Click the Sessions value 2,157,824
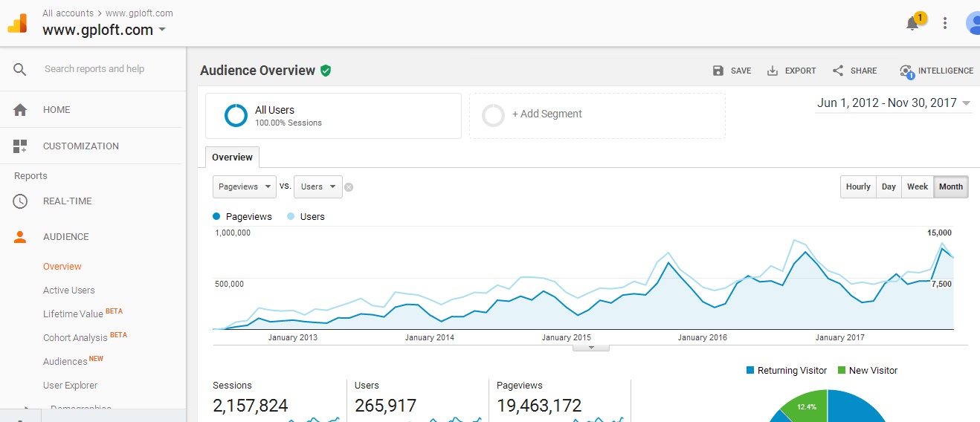The image size is (980, 422). tap(251, 406)
